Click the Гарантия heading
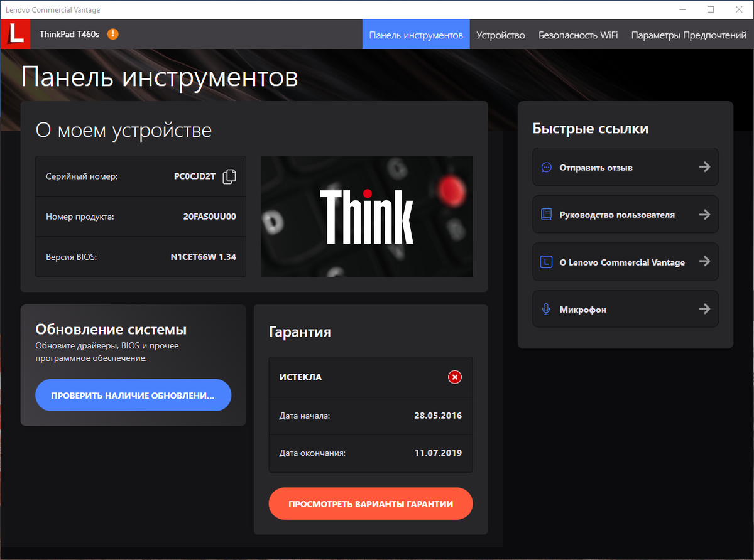Viewport: 754px width, 560px height. coord(300,332)
